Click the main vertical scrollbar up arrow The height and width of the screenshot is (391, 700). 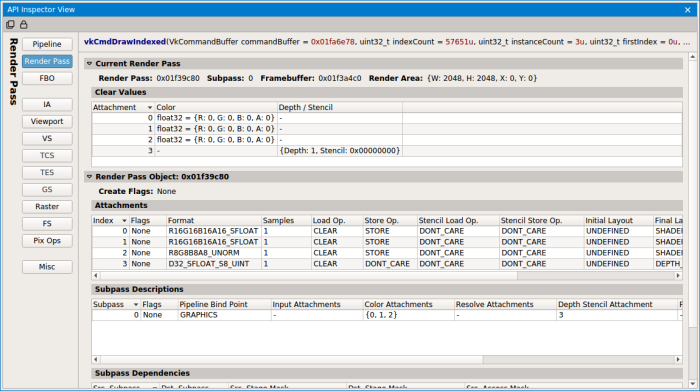click(x=692, y=57)
